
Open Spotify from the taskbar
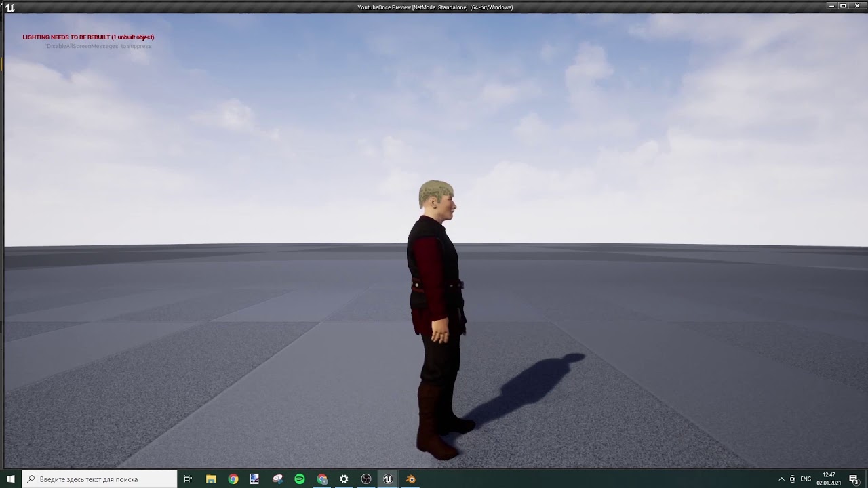[300, 479]
